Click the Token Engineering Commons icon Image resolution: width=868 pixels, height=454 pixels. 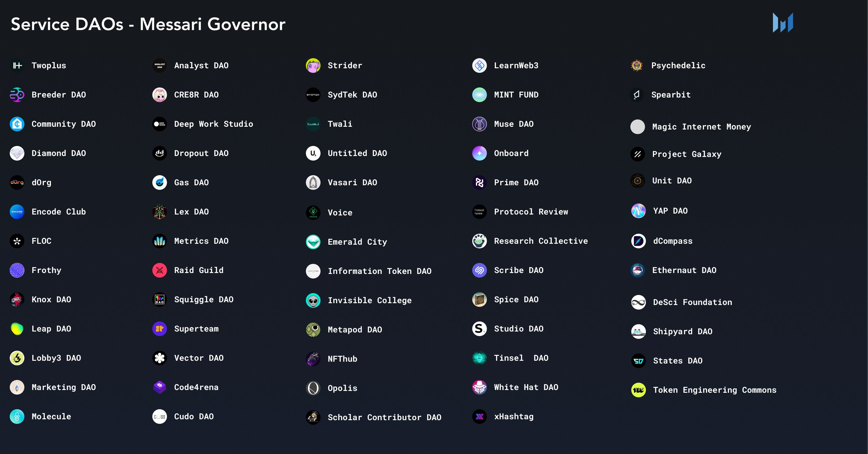point(638,390)
